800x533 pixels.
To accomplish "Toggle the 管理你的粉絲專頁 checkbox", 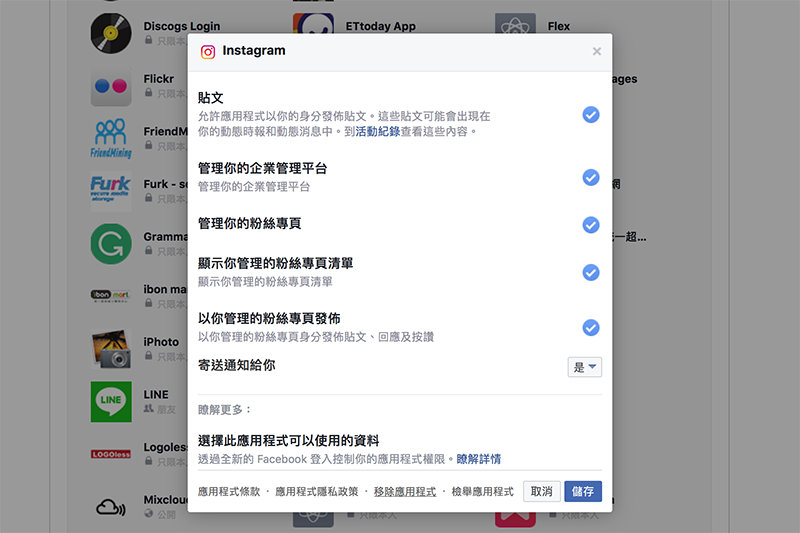I will click(591, 224).
